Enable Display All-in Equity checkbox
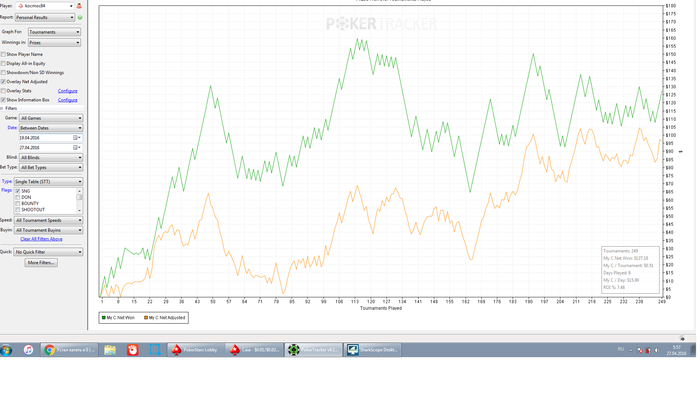The height and width of the screenshot is (394, 700). tap(4, 64)
